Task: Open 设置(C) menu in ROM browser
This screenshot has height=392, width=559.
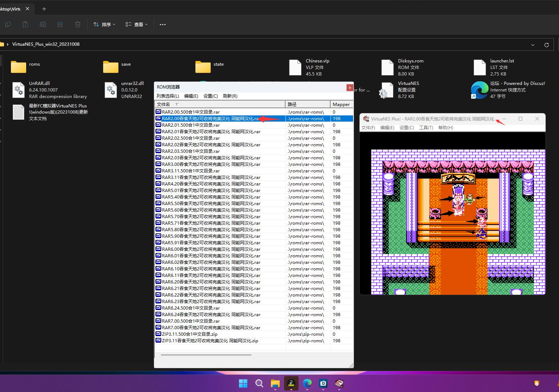Action: (210, 96)
